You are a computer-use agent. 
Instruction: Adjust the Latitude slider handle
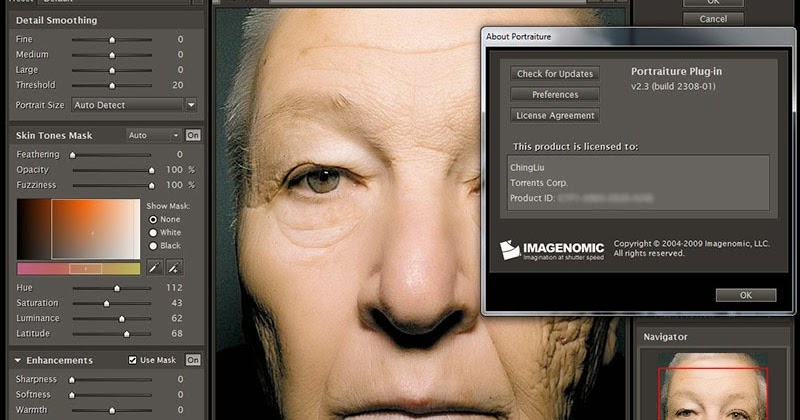[x=127, y=334]
